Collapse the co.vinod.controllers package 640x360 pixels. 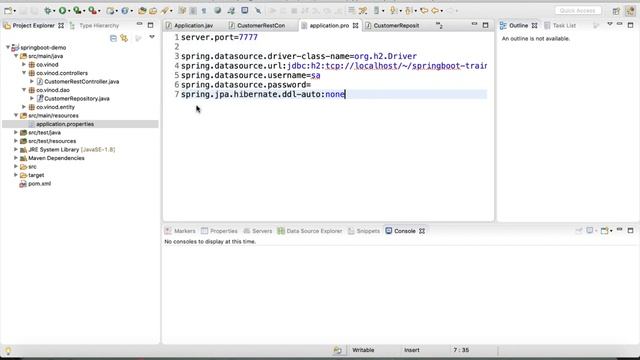(x=24, y=73)
